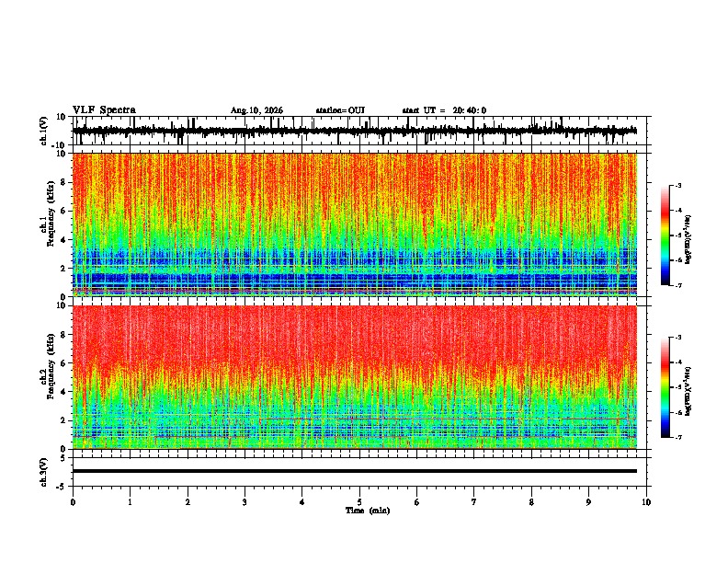
Task: Click the time-axis tick label "6"
Action: point(417,502)
